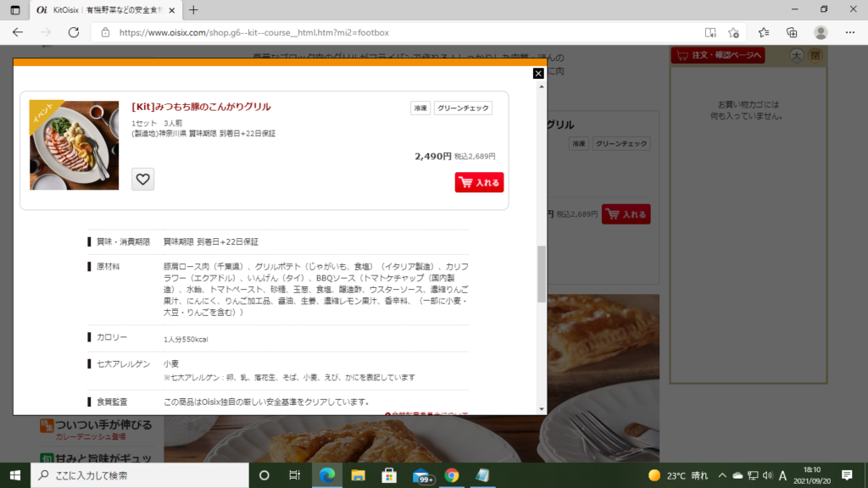868x488 pixels.
Task: Open the notification center
Action: pos(847,475)
